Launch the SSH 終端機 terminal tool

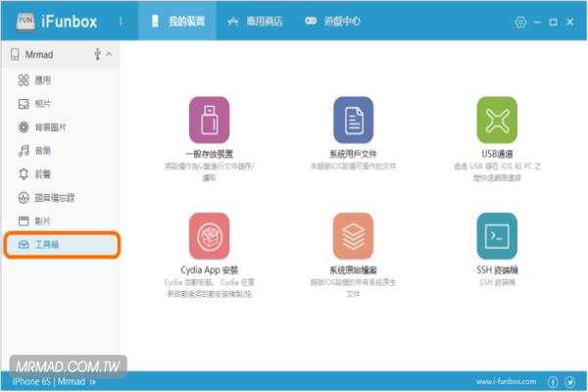click(497, 236)
